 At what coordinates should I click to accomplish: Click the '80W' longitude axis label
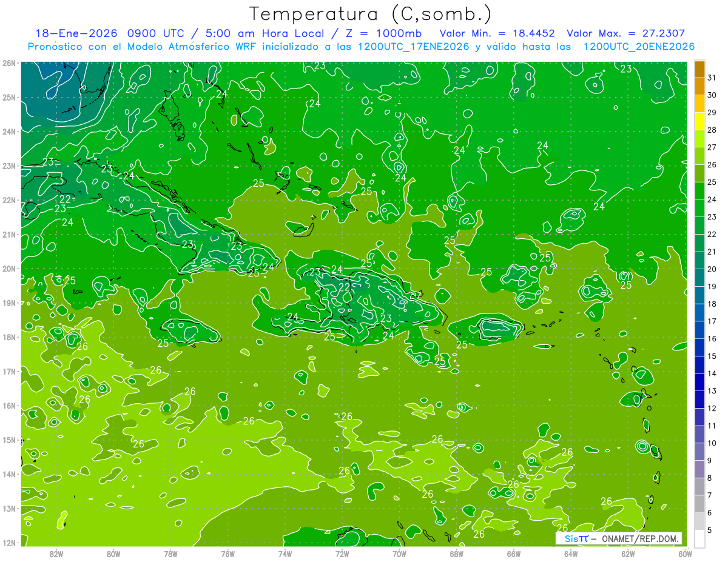113,554
